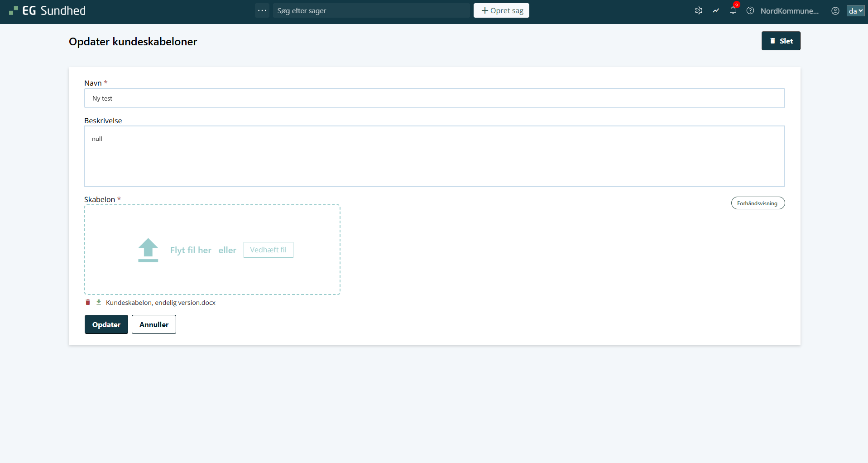Click the 'Opret sag' button
This screenshot has height=463, width=868.
tap(501, 10)
